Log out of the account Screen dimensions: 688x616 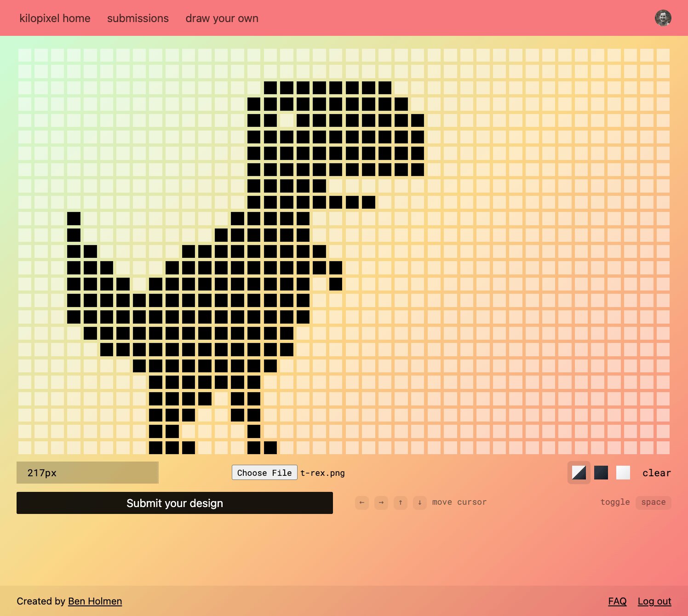(654, 601)
